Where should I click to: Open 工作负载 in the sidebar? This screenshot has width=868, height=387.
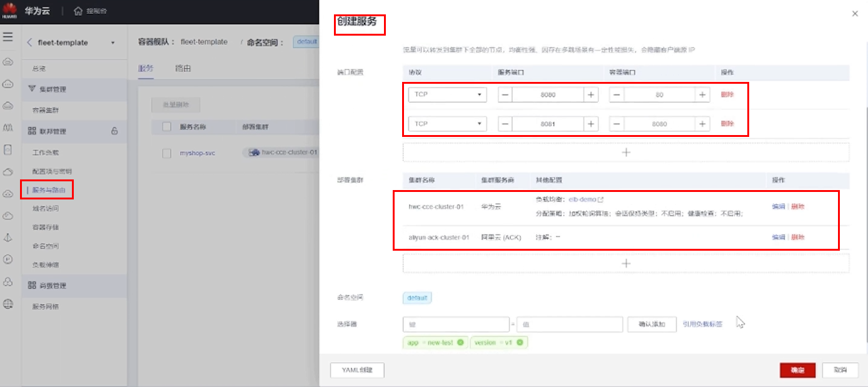tap(46, 153)
